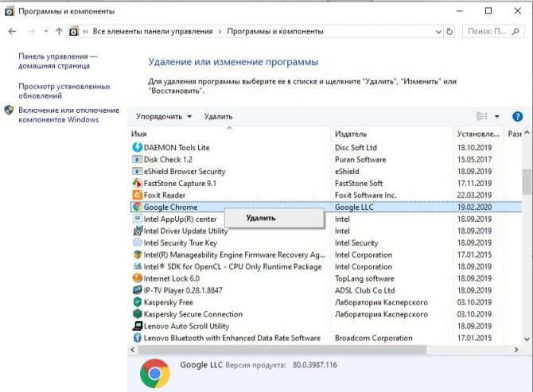Screen dimensions: 533x392
Task: Choose Удалить in the context menu
Action: coord(274,218)
